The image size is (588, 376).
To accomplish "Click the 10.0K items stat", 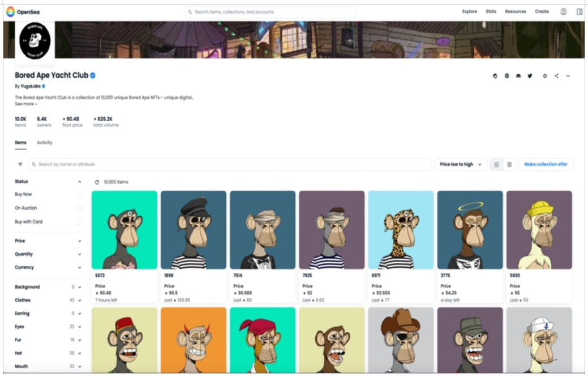I will point(20,122).
